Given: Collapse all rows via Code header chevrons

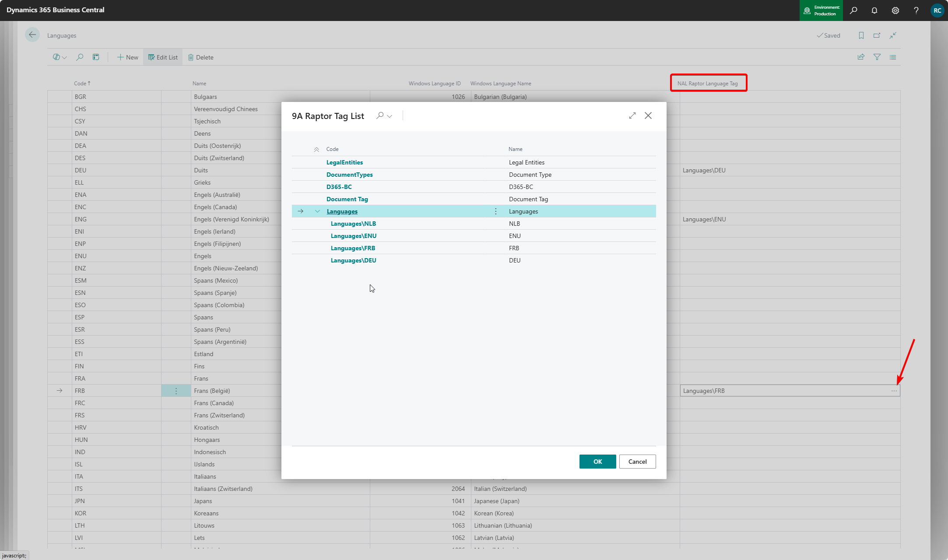Looking at the screenshot, I should [316, 149].
